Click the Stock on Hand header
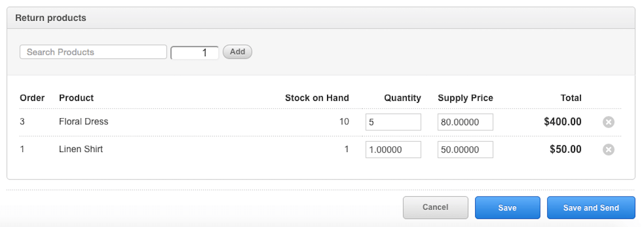The image size is (644, 227). [x=317, y=98]
